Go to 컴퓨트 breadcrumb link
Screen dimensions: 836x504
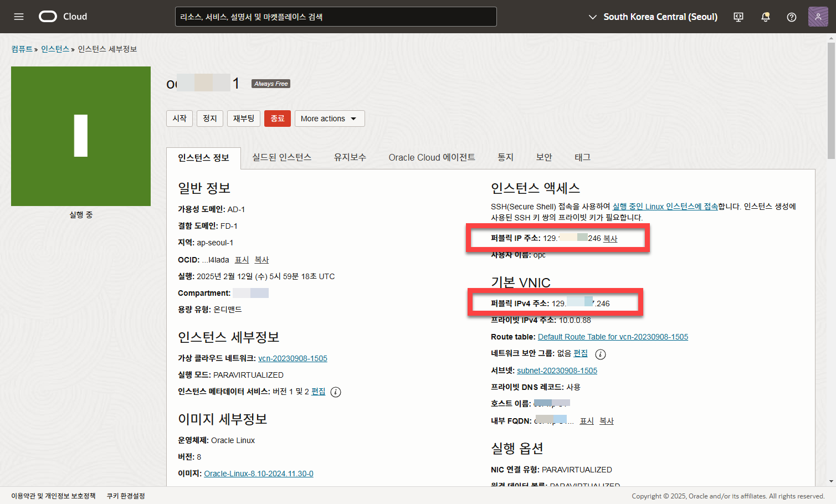(22, 49)
